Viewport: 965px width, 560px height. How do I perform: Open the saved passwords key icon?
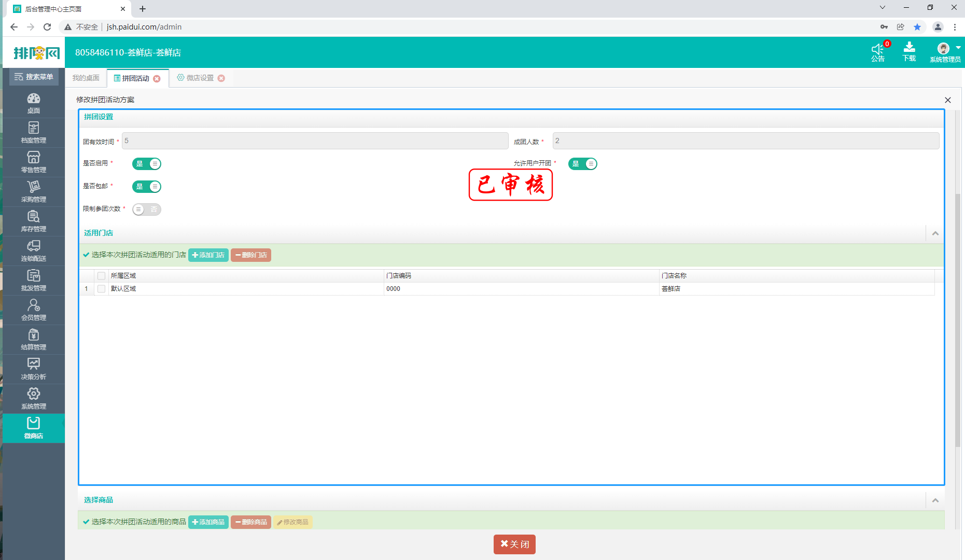[x=884, y=27]
